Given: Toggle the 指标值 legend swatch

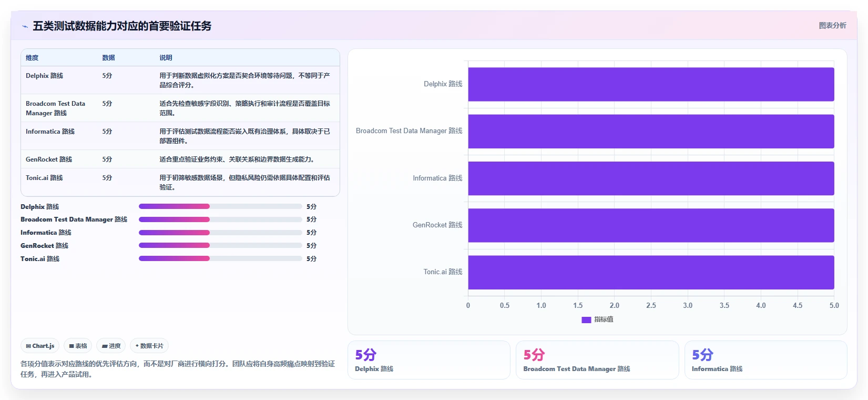Looking at the screenshot, I should click(x=586, y=319).
